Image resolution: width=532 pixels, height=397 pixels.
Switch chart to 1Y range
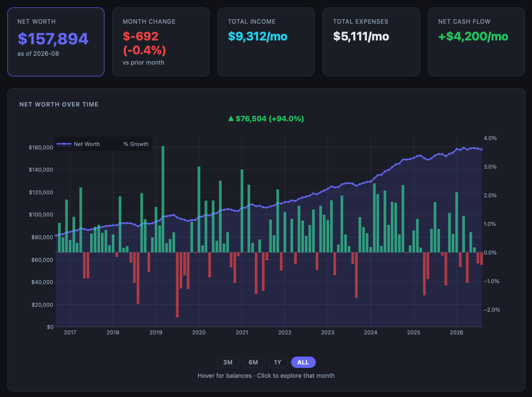click(278, 362)
